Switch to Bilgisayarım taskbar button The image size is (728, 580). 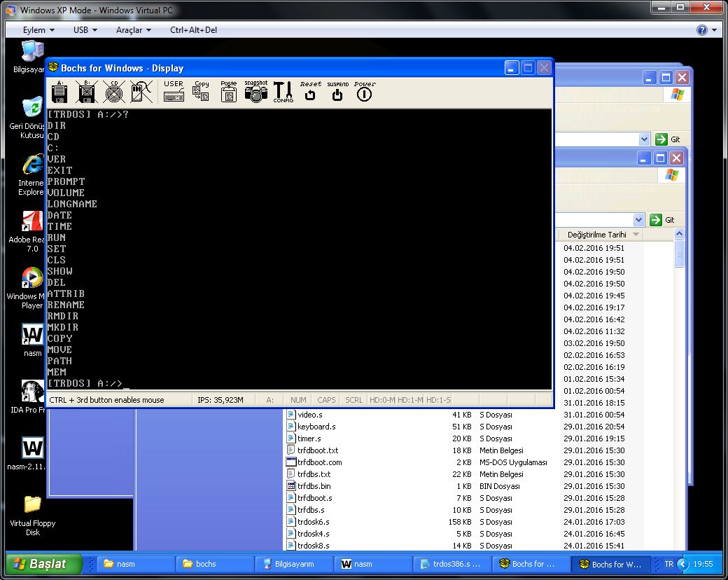pos(293,564)
